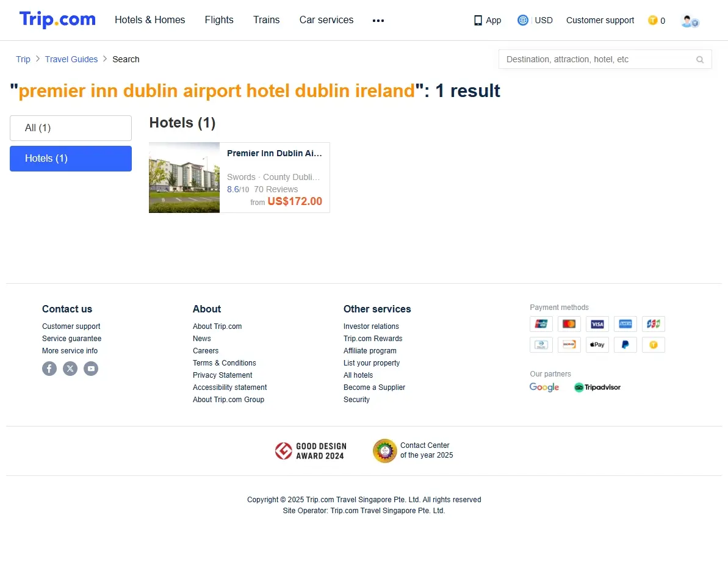
Task: Open the Trains menu
Action: click(266, 20)
